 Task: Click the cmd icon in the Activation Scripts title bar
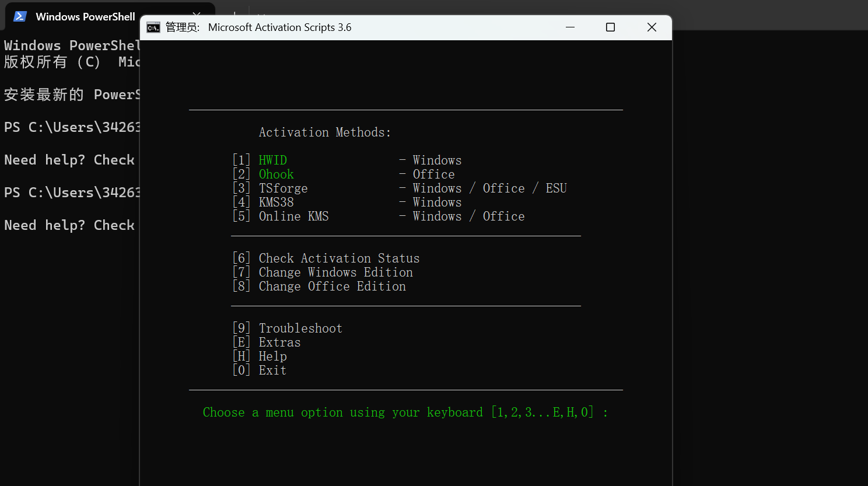[153, 27]
